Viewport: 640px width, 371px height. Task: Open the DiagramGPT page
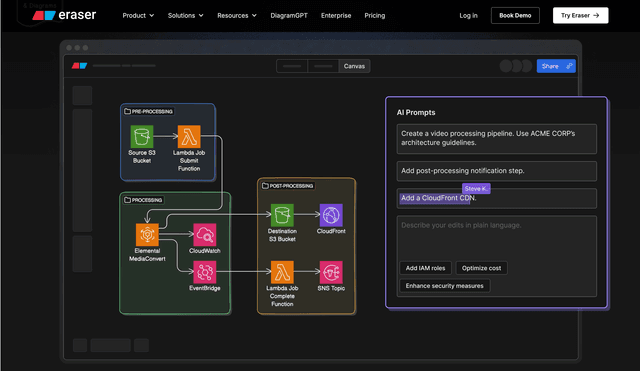(x=289, y=16)
